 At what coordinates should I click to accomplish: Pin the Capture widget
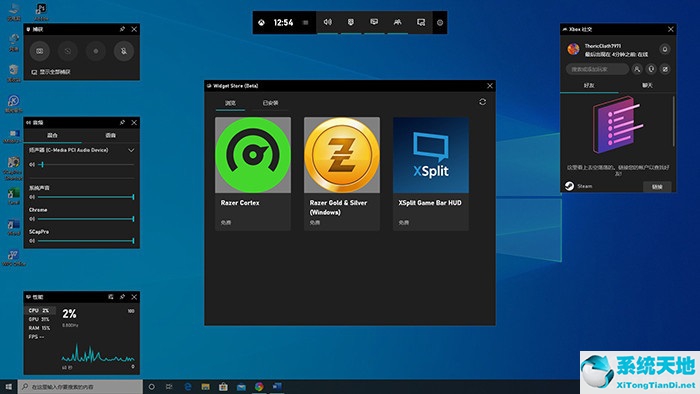point(122,29)
